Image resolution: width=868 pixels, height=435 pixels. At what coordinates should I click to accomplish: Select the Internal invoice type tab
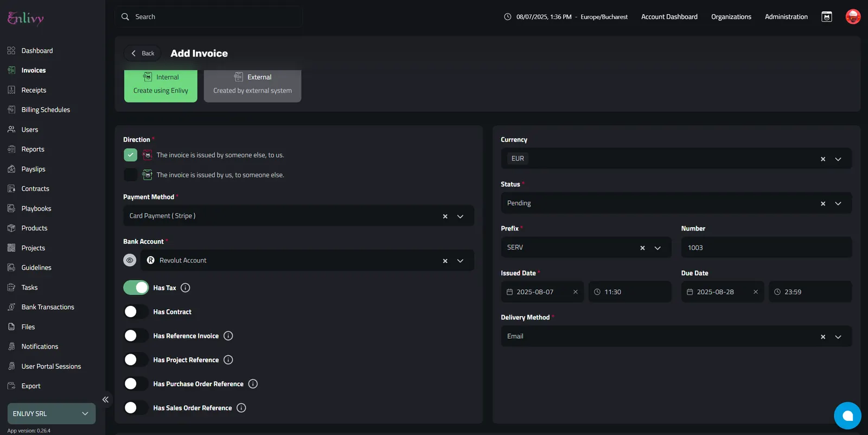pyautogui.click(x=161, y=86)
